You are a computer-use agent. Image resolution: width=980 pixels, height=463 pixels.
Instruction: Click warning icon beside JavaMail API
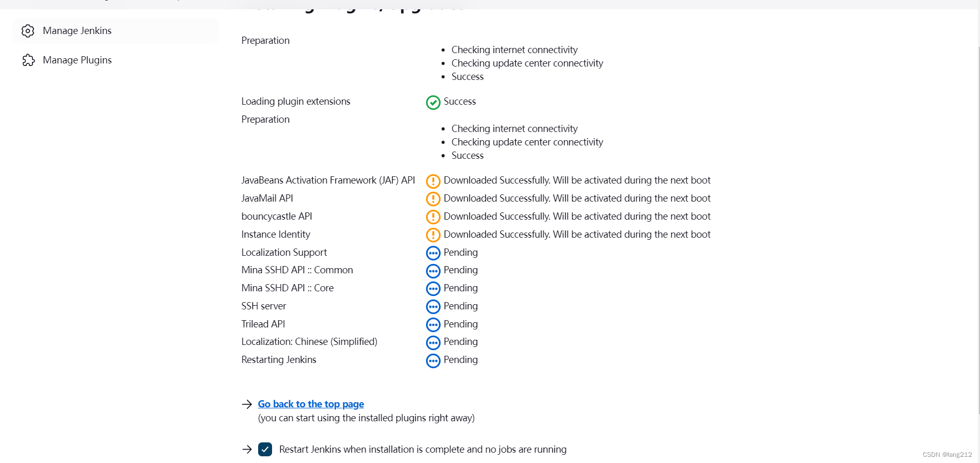(x=433, y=199)
